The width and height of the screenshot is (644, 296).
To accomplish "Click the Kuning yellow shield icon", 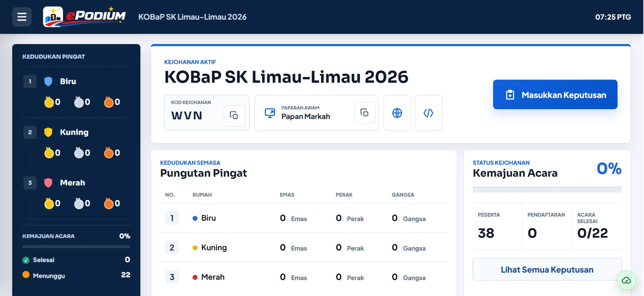I will [x=48, y=132].
